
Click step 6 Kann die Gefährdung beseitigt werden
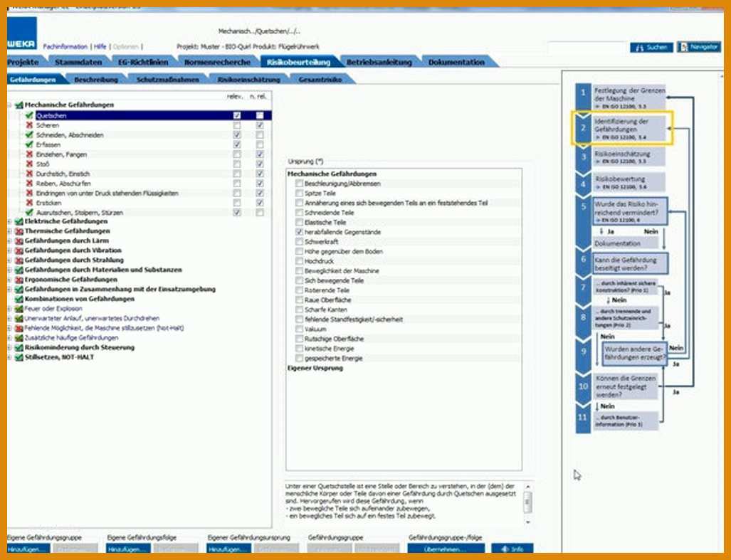click(630, 264)
